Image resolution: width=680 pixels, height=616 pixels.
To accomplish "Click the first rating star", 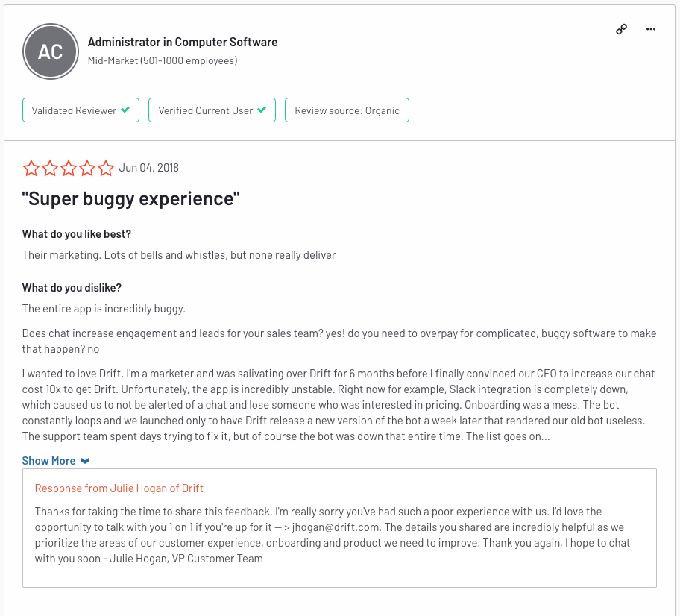I will click(x=31, y=168).
